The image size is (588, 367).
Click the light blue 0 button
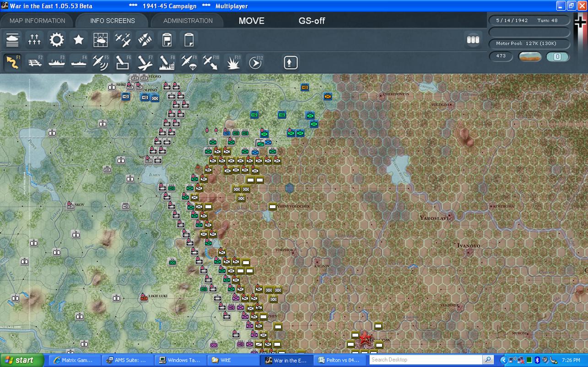(x=558, y=57)
